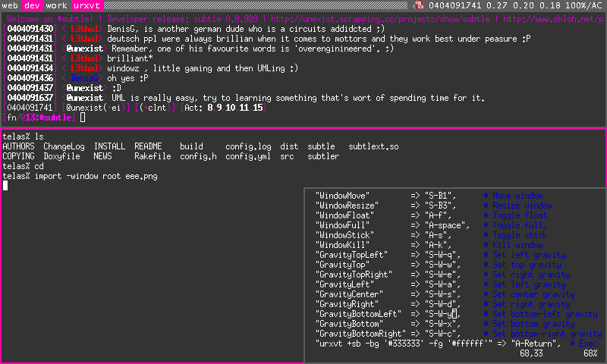This screenshot has height=364, width=607.
Task: Click the IRC input line after #subtle
Action: pos(83,118)
